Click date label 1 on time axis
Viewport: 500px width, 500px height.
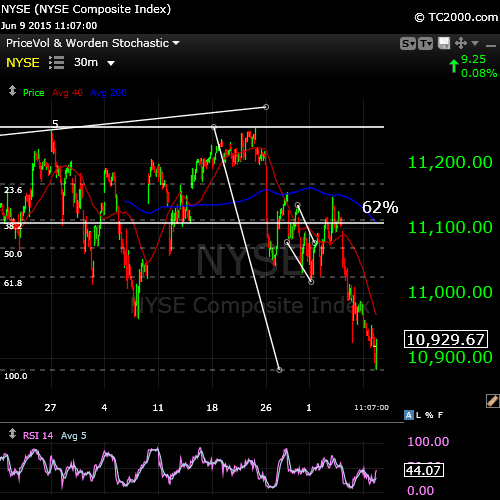[x=309, y=408]
